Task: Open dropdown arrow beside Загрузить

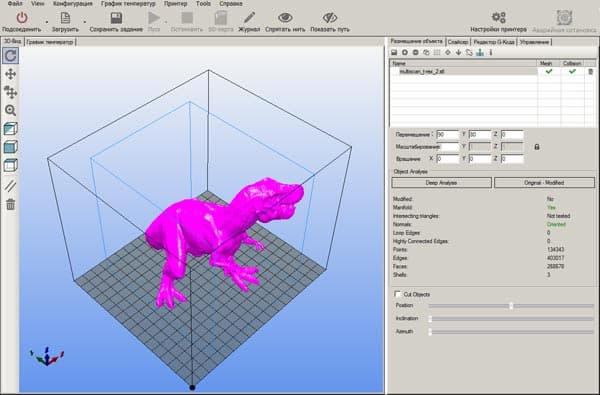Action: [85, 22]
